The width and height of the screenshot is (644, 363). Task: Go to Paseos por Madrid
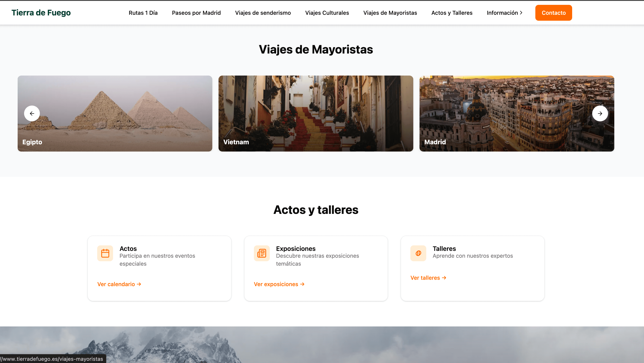[196, 13]
